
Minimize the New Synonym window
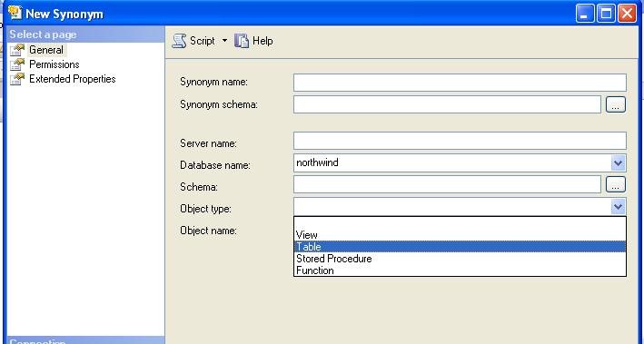coord(584,14)
